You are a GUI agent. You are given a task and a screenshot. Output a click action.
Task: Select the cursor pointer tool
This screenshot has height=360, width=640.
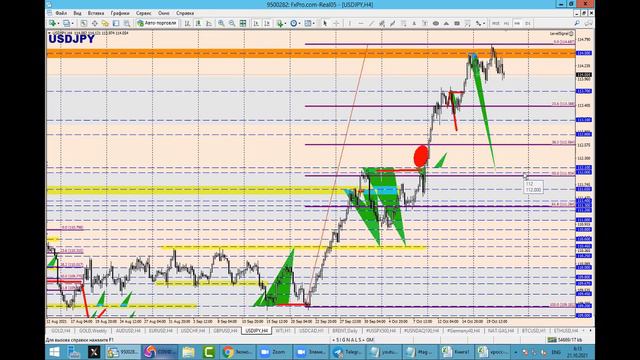(x=325, y=23)
